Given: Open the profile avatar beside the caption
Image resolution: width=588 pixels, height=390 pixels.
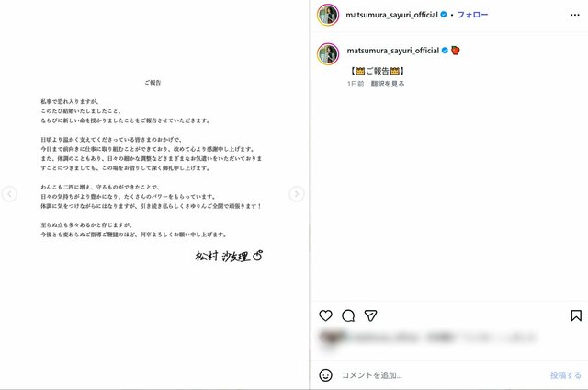Looking at the screenshot, I should click(x=328, y=54).
